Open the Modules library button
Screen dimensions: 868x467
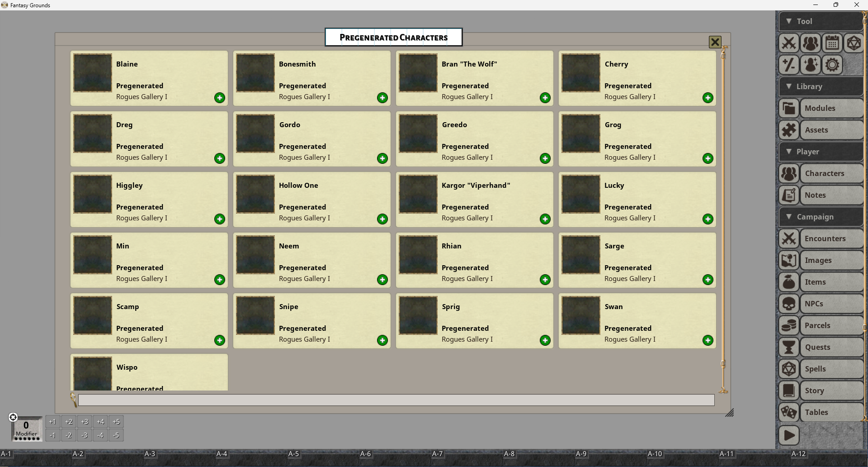click(x=832, y=108)
